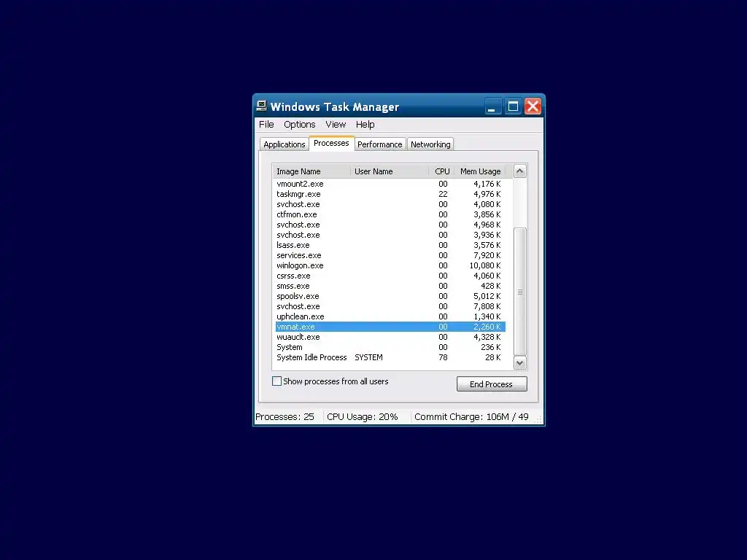
Task: Close the Windows Task Manager window
Action: click(533, 106)
